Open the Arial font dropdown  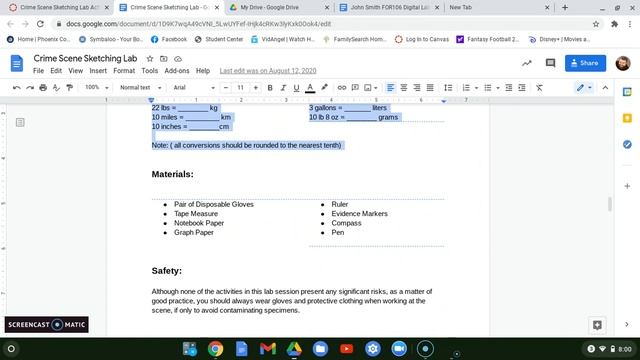click(194, 88)
